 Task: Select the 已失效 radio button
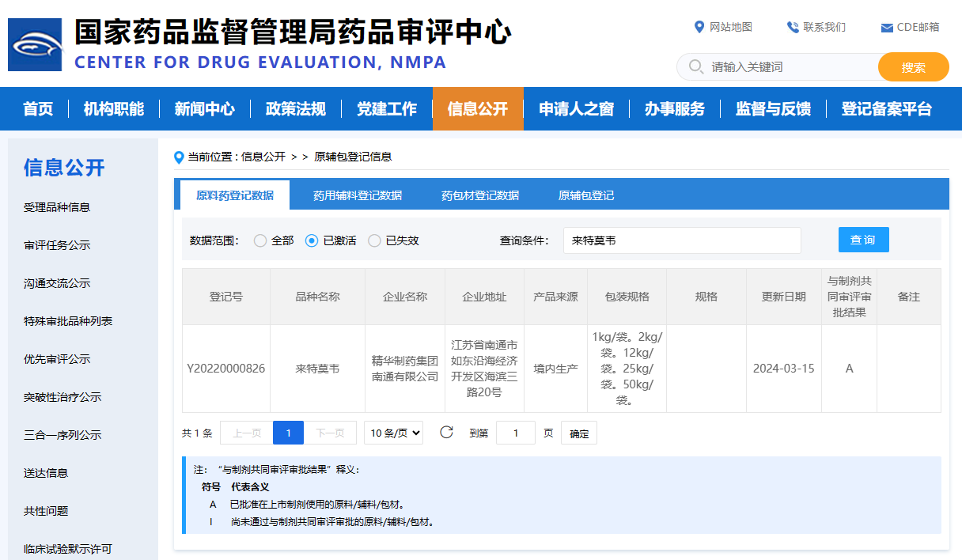click(373, 240)
